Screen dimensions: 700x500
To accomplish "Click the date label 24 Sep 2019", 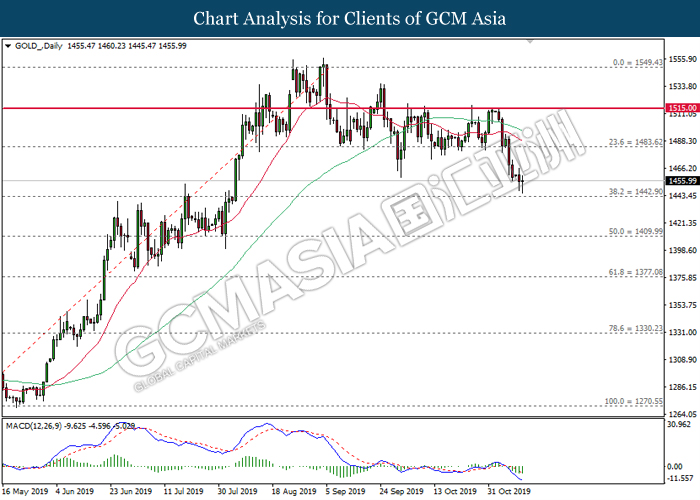I will point(401,491).
